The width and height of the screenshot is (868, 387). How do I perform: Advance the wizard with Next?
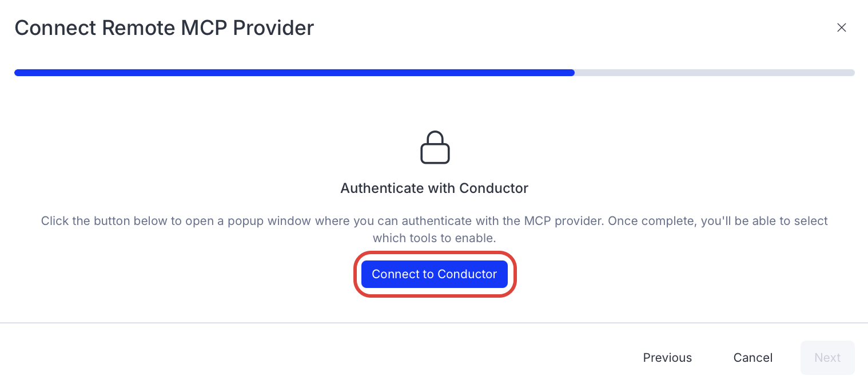click(x=827, y=358)
